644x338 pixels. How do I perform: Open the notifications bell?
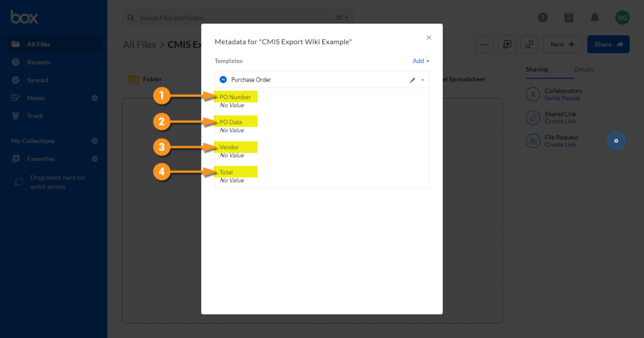[x=595, y=18]
